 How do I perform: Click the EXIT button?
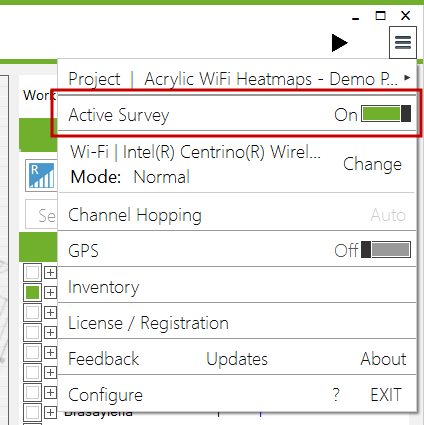tap(386, 395)
